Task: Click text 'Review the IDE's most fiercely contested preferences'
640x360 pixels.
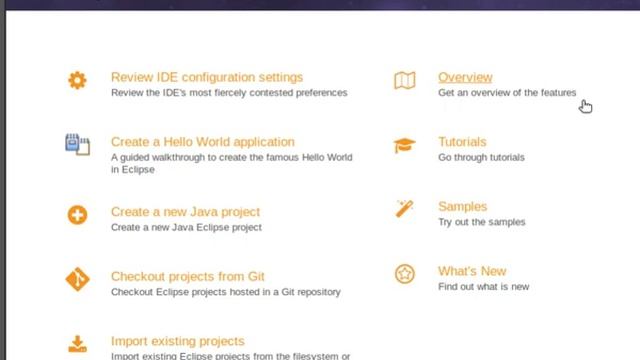Action: 229,93
